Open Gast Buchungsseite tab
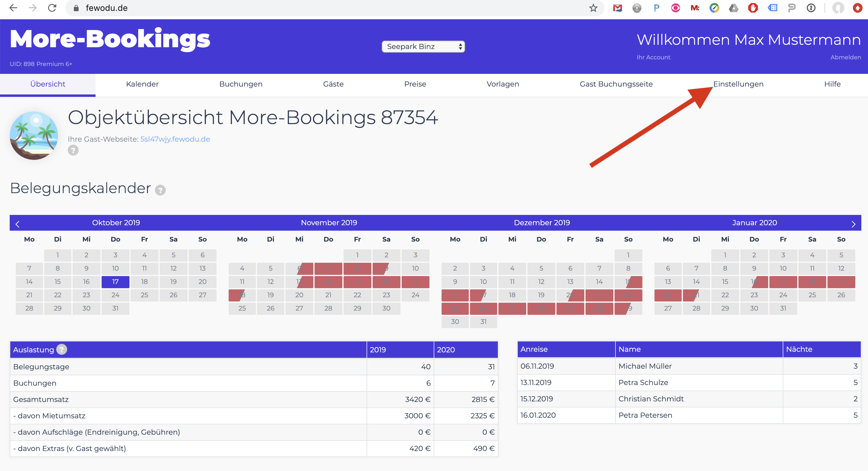Viewport: 868px width, 471px height. coord(616,84)
